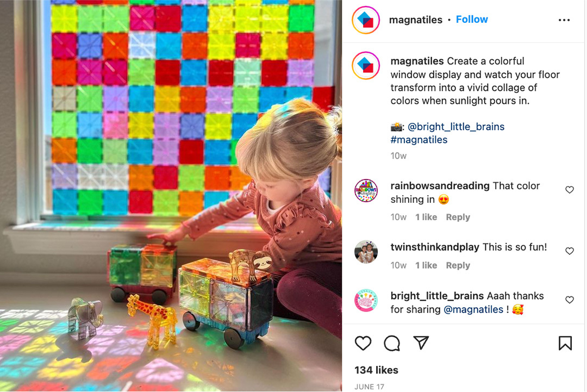Screen dimensions: 587x392
Task: View the 134 likes list
Action: pos(376,370)
